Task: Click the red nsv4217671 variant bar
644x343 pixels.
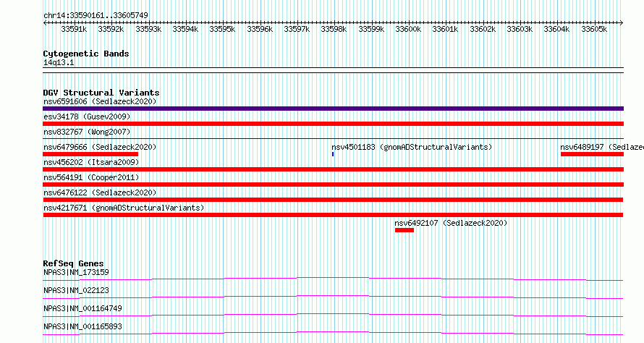Action: (333, 215)
